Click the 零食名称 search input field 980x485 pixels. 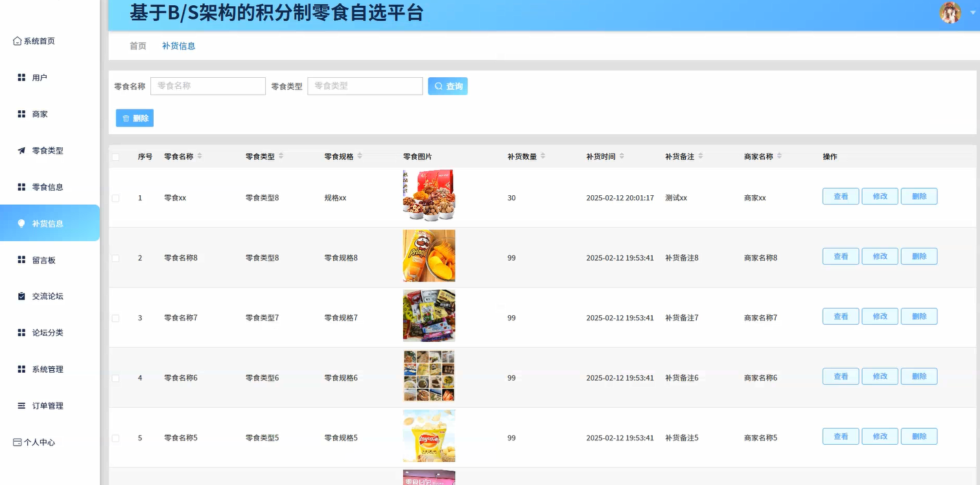pos(207,86)
